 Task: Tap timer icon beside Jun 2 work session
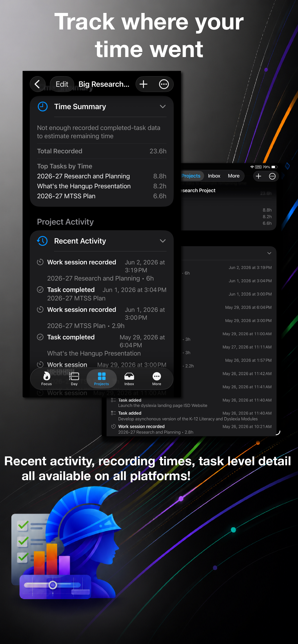[x=40, y=262]
